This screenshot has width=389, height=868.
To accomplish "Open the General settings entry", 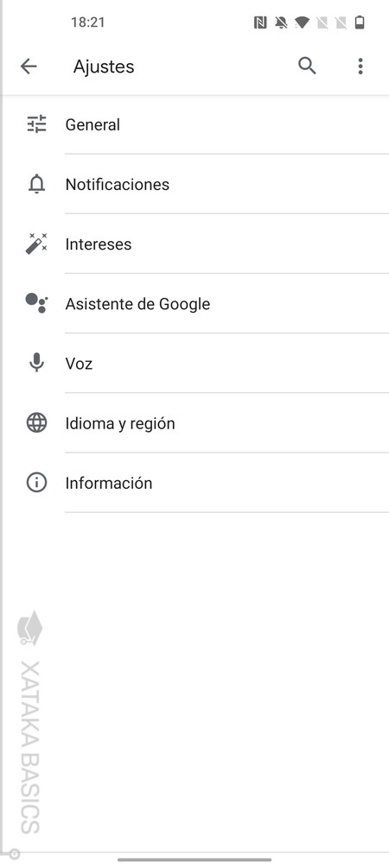I will tap(194, 124).
